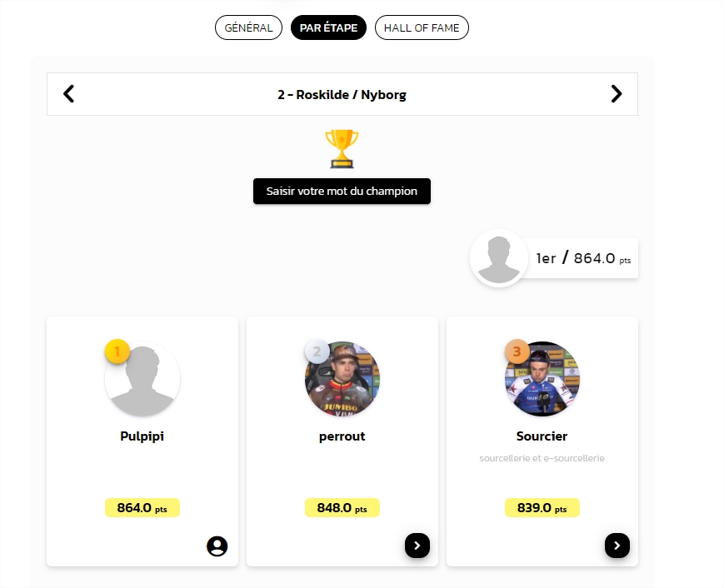
Task: Click the silver medal badge on perrout's card
Action: 317,351
